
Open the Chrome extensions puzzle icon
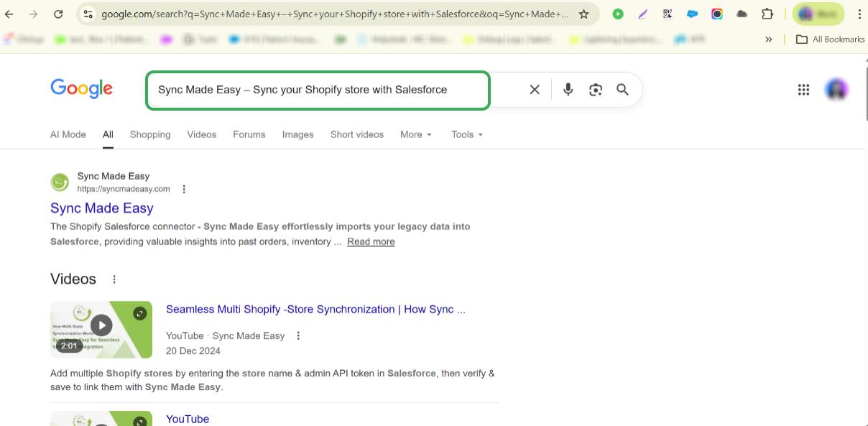click(767, 14)
